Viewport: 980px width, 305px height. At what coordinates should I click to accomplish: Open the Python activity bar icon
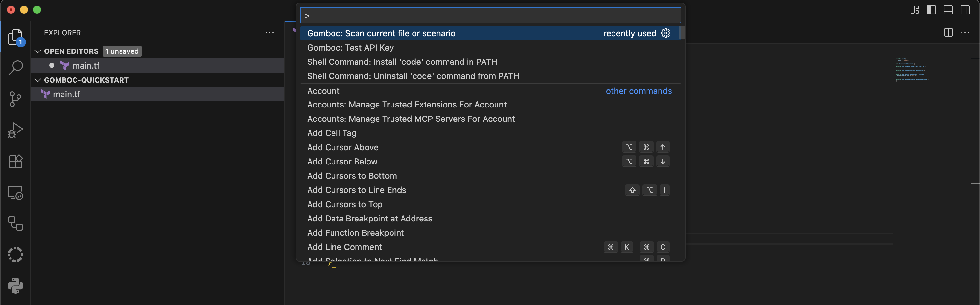pyautogui.click(x=16, y=286)
